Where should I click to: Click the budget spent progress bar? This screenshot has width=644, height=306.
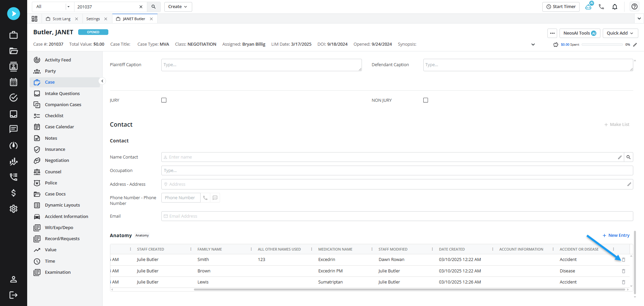point(602,45)
